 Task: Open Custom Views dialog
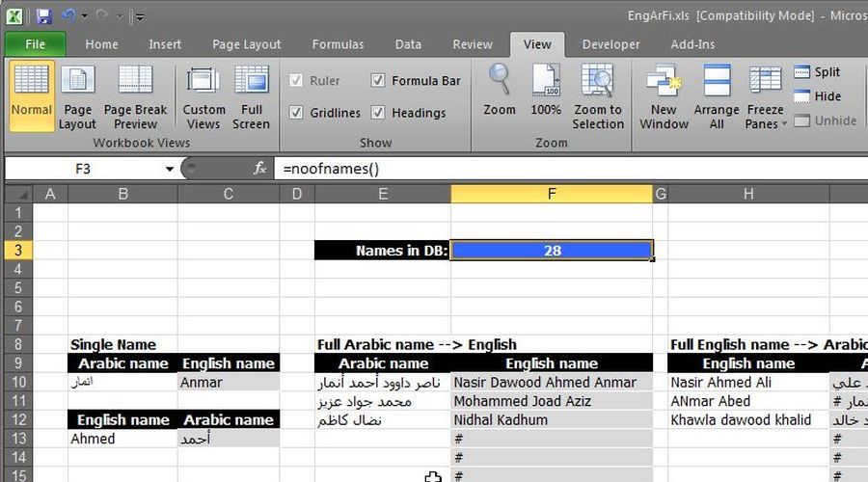(203, 96)
